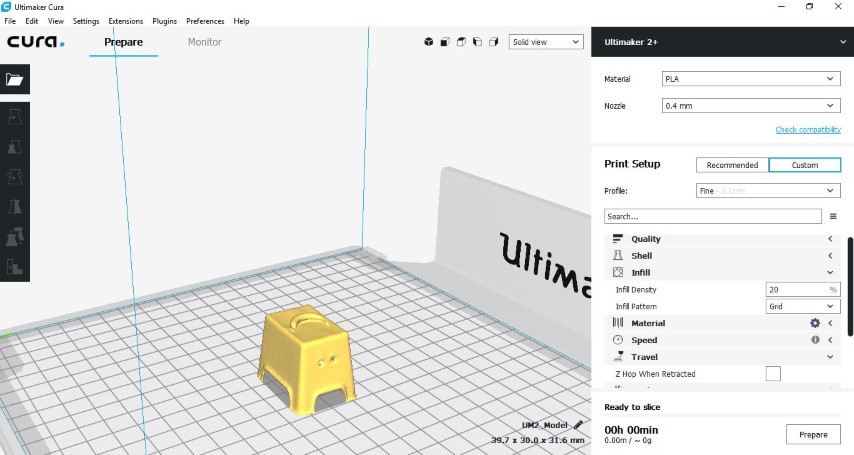Click the settings Search field
The height and width of the screenshot is (455, 854).
(x=712, y=216)
